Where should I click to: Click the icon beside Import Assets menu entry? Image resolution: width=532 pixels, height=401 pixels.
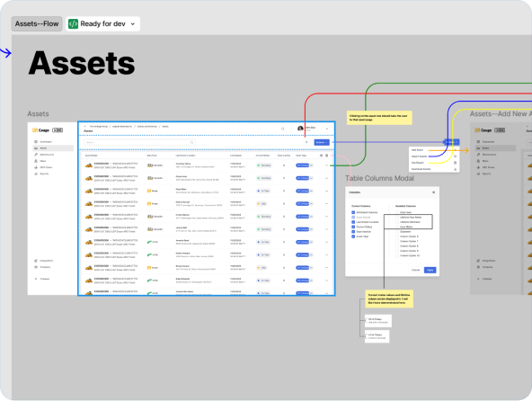(455, 156)
